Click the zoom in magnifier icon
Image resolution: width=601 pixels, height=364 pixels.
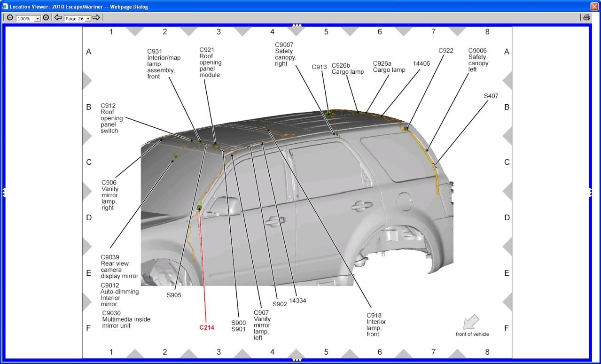coord(46,18)
